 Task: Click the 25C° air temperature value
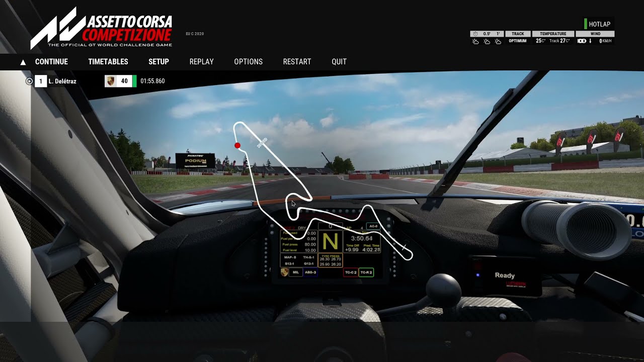pos(541,41)
